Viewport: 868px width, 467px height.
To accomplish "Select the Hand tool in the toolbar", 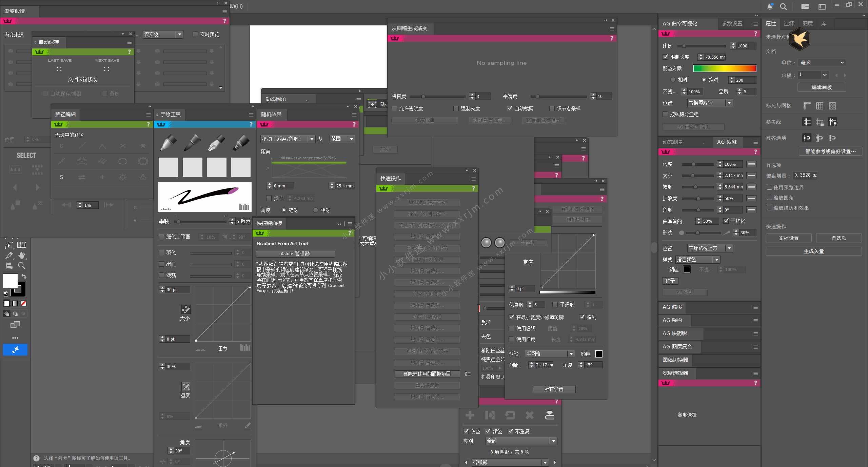I will (x=22, y=255).
